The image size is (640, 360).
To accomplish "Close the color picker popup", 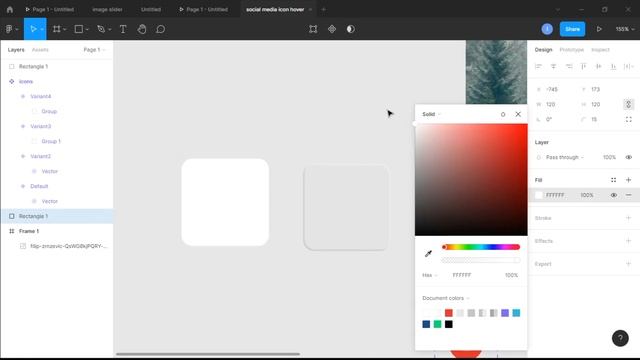I will tap(518, 114).
